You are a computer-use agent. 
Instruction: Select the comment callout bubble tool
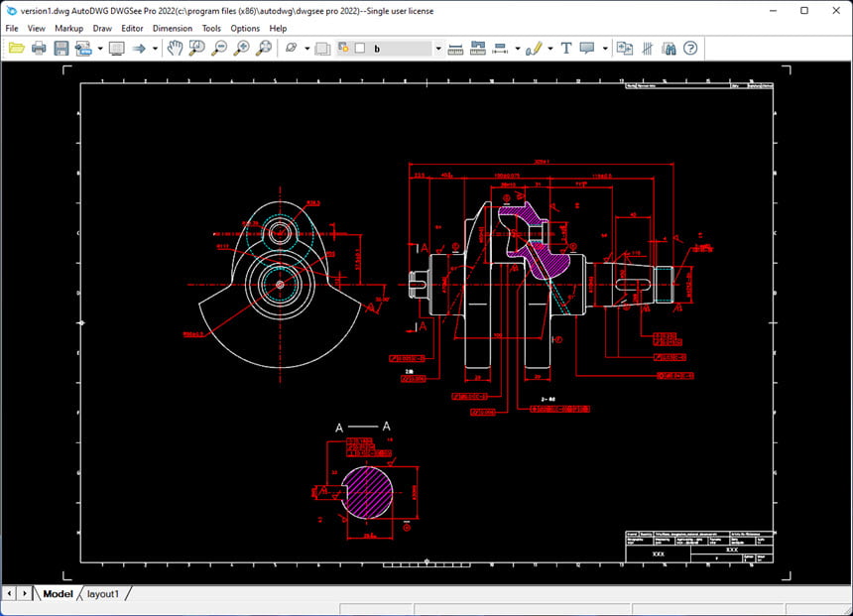tap(587, 49)
